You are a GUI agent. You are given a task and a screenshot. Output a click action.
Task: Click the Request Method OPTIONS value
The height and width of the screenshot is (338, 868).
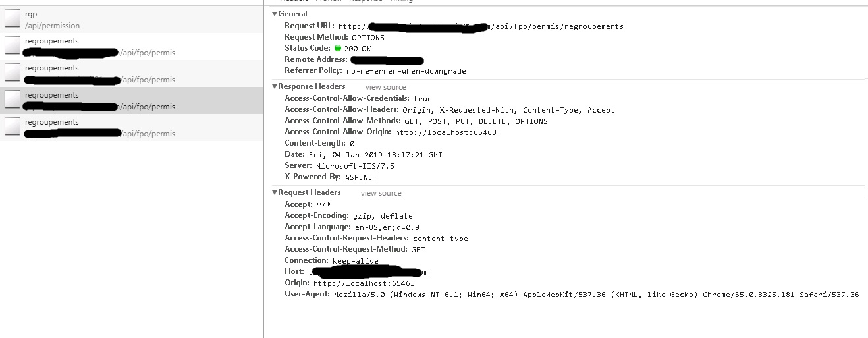tap(368, 38)
